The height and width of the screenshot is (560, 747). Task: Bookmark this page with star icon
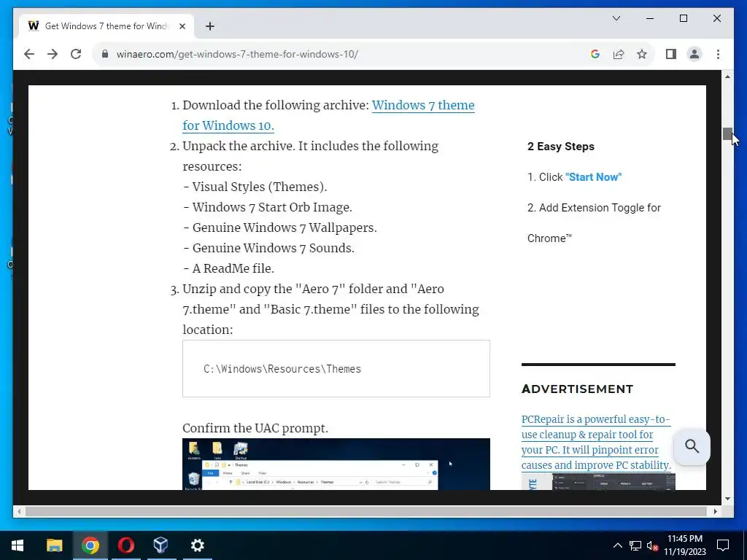(642, 54)
